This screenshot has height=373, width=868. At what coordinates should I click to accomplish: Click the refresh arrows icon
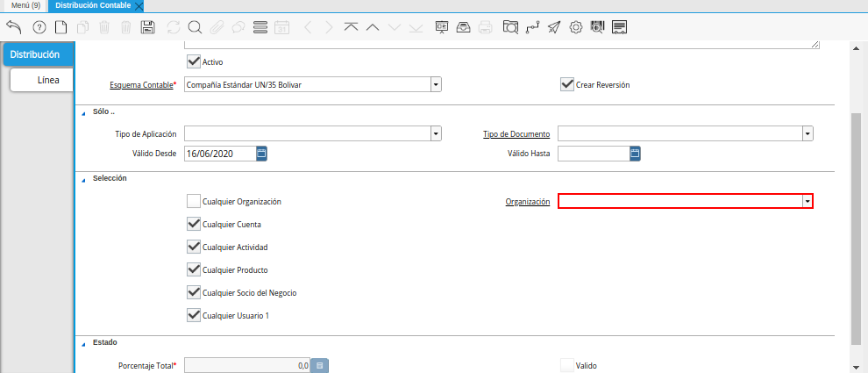174,27
